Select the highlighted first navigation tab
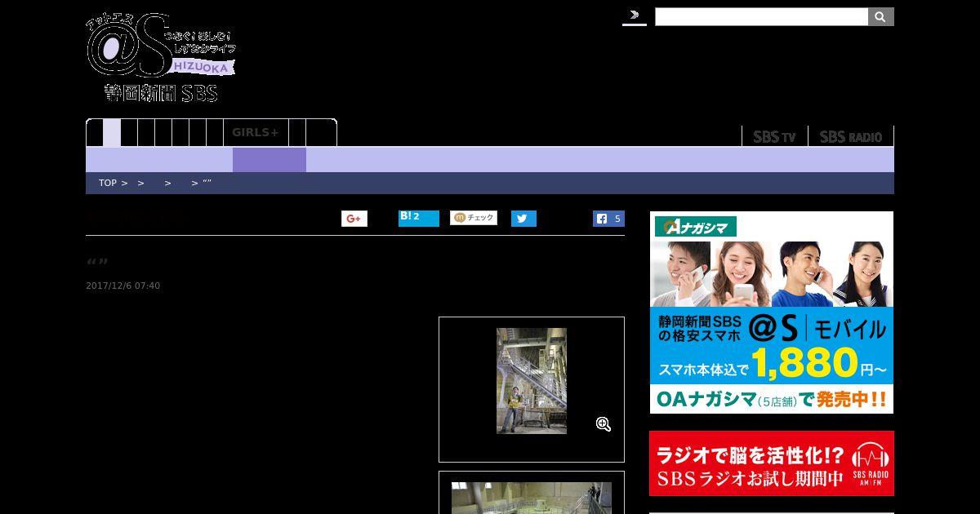 point(112,133)
